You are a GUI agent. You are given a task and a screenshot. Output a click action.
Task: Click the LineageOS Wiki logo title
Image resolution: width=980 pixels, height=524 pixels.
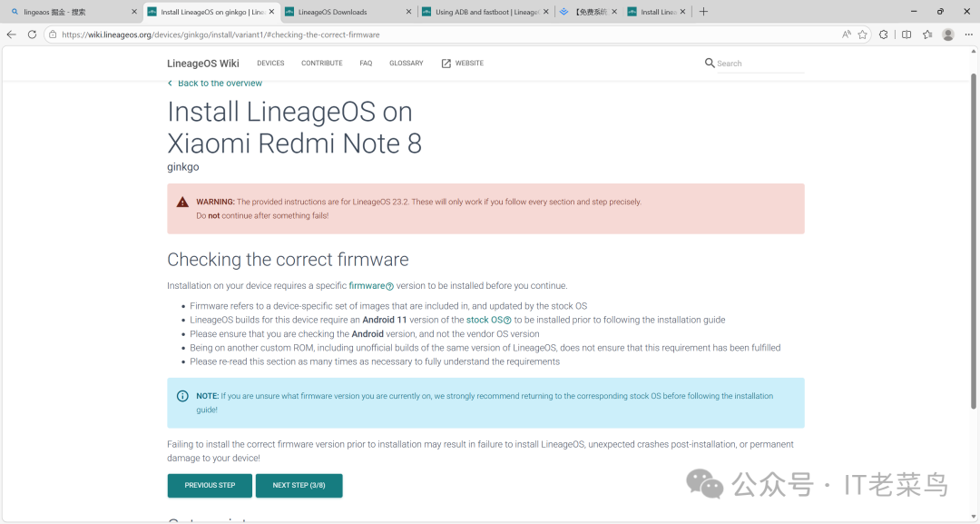(x=203, y=64)
